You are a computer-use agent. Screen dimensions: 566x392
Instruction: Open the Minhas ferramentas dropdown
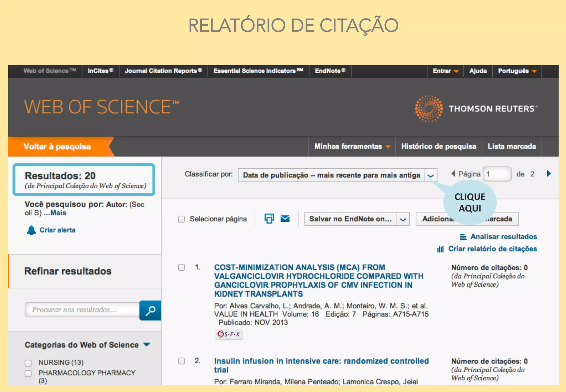tap(352, 146)
